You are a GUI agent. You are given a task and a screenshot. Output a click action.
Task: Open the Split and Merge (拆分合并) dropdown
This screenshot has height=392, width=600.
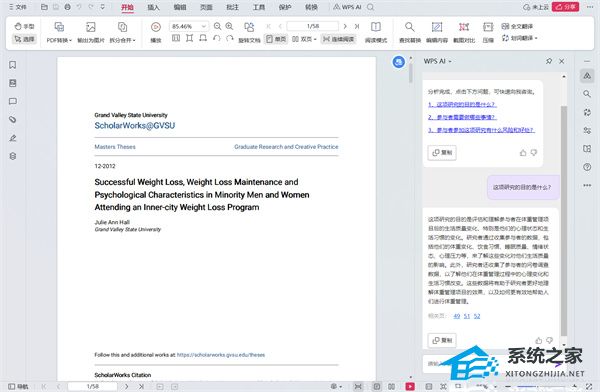point(122,32)
